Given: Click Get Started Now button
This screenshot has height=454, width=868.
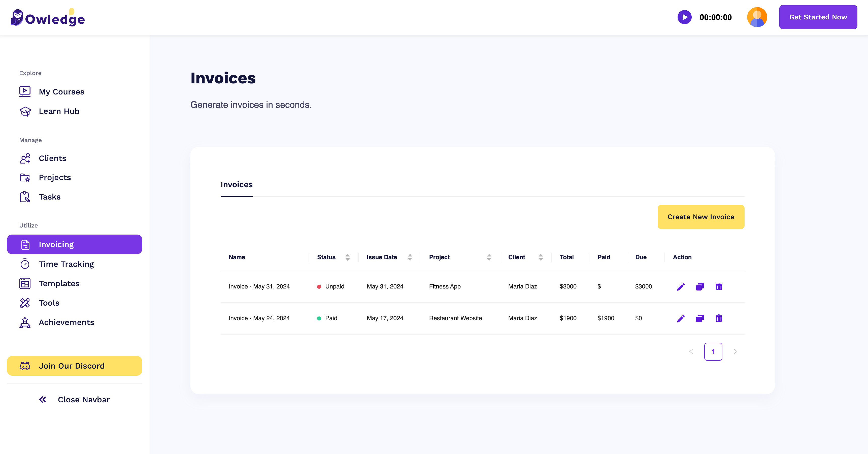Looking at the screenshot, I should point(818,17).
